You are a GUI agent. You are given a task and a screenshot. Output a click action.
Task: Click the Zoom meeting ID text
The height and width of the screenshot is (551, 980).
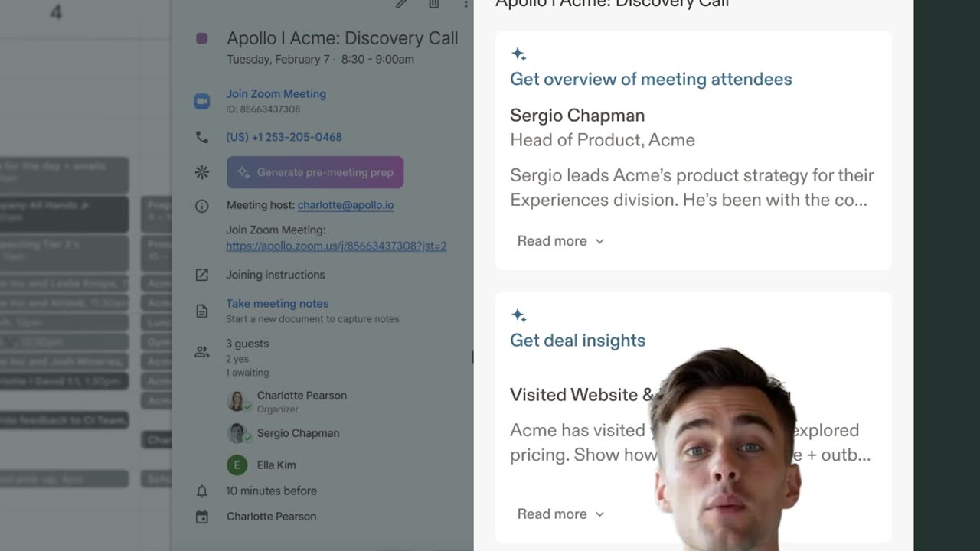pyautogui.click(x=263, y=109)
